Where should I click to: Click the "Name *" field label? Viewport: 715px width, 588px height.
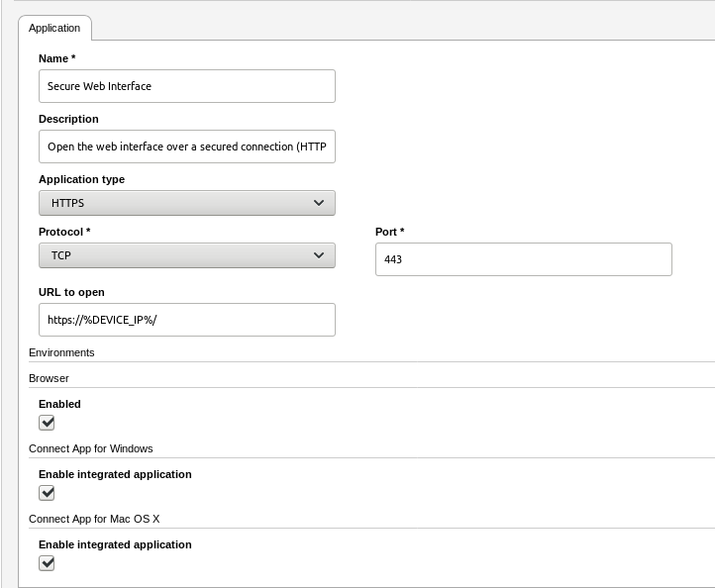[56, 59]
